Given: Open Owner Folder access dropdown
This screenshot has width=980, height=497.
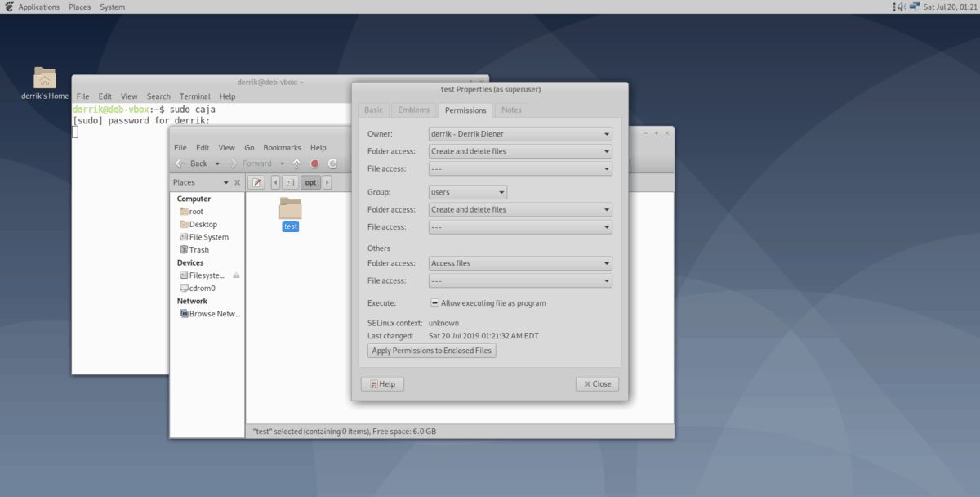Looking at the screenshot, I should coord(520,151).
